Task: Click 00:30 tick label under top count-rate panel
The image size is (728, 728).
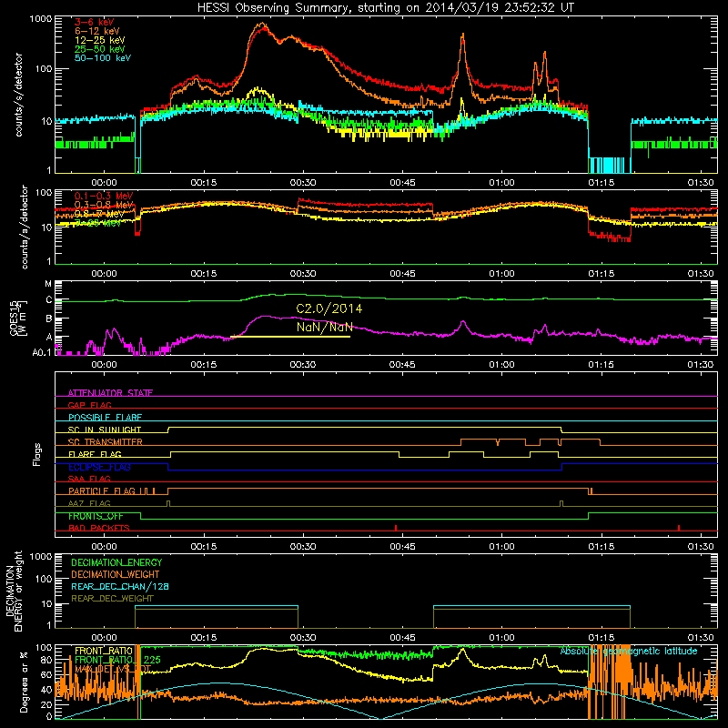Action: click(303, 183)
